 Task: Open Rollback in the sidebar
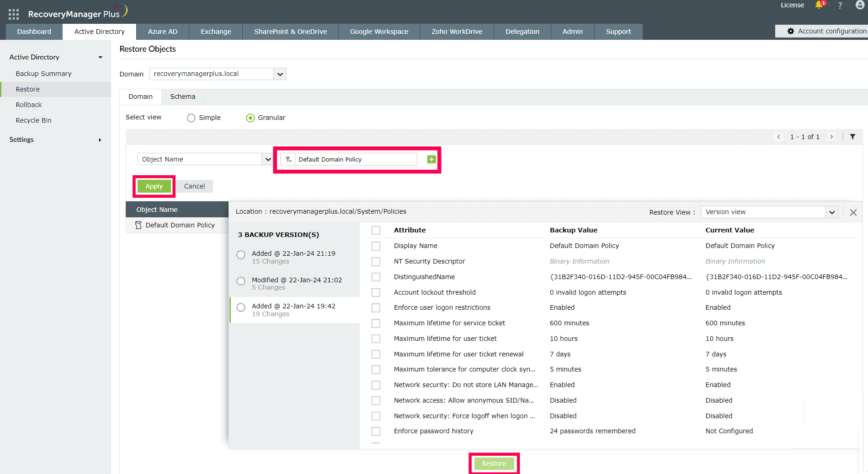[29, 105]
